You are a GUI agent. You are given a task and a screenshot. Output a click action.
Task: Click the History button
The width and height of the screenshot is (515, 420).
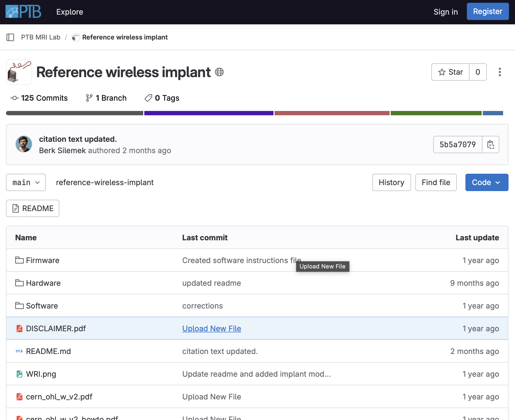tap(391, 182)
